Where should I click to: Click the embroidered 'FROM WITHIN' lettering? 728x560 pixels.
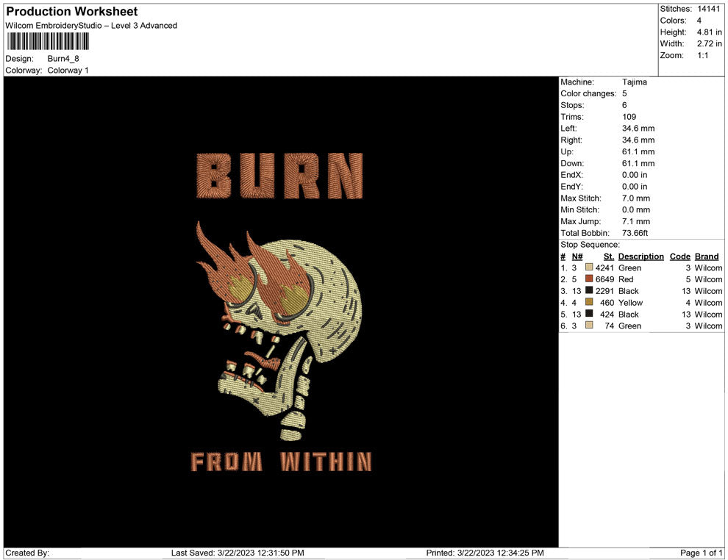coord(281,462)
